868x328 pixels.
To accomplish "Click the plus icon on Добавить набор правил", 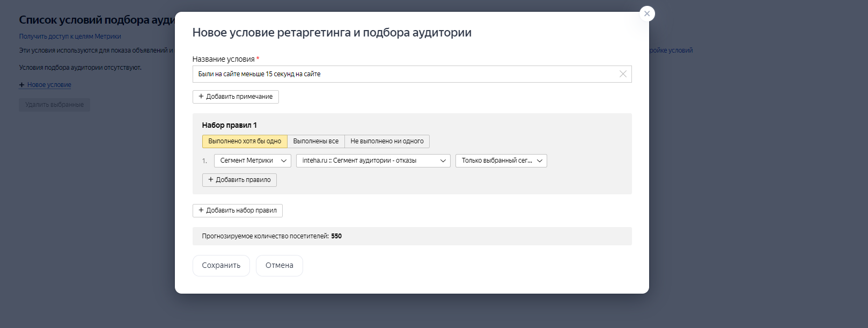I will tap(201, 210).
